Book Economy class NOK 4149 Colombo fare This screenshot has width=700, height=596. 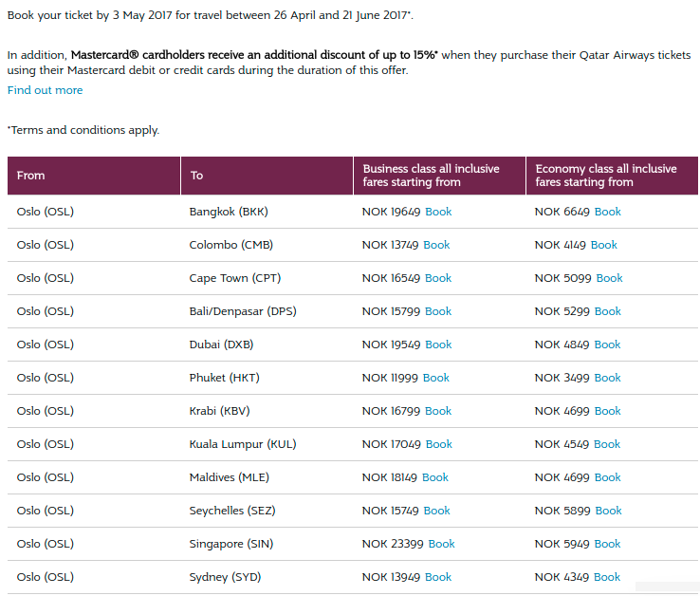coord(603,245)
